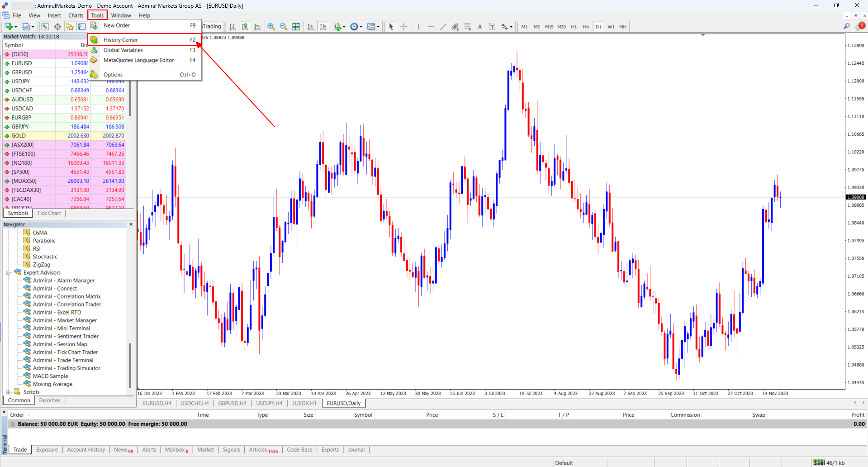Close the Navigator panel
This screenshot has width=868, height=467.
click(x=131, y=224)
